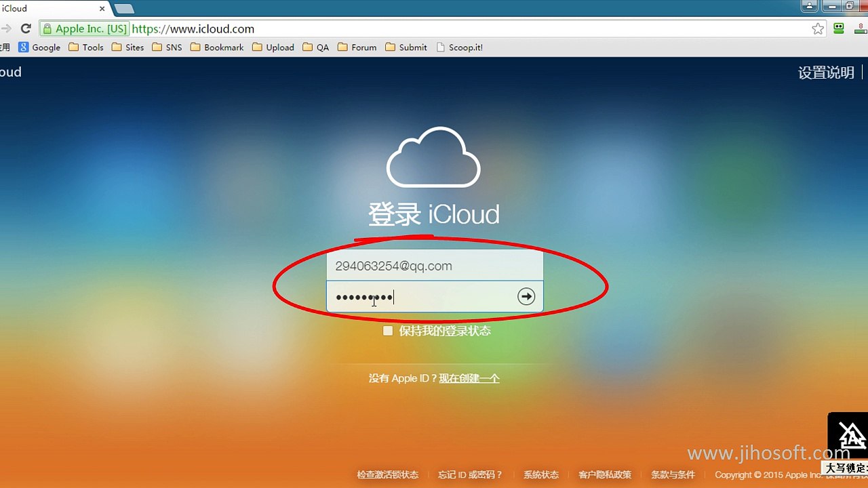Open the setup instructions link
Image resolution: width=868 pixels, height=488 pixels.
[826, 73]
